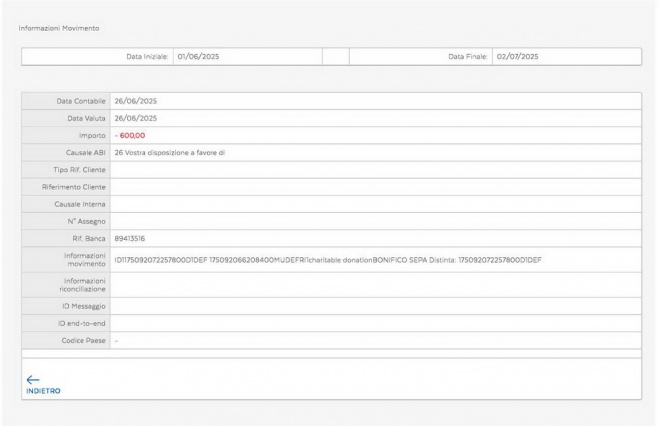Click the Informazioni Movimento heading

[x=59, y=26]
